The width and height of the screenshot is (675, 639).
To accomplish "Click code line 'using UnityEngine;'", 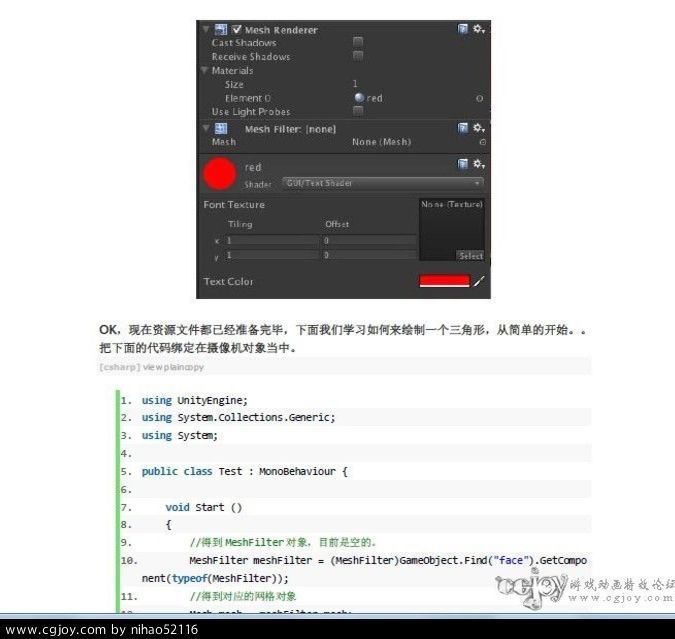I will pyautogui.click(x=195, y=400).
